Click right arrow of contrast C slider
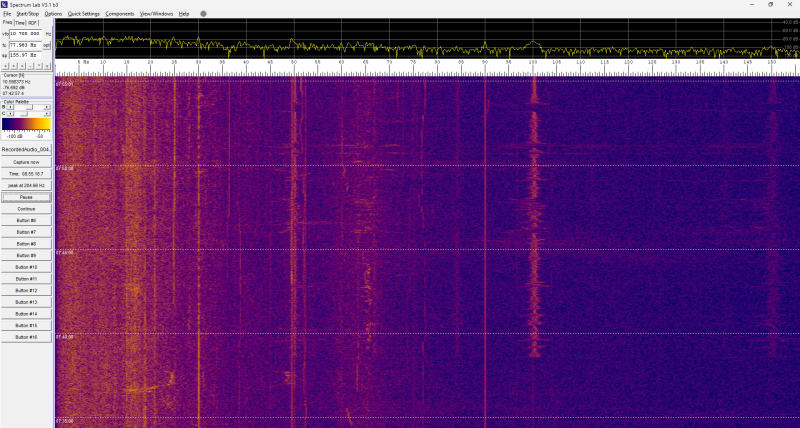 [47, 114]
